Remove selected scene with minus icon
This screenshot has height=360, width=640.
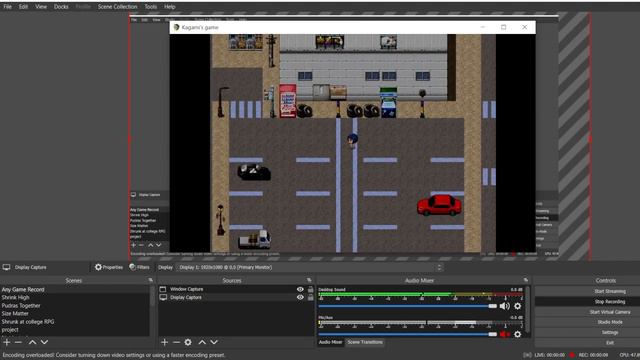(18, 342)
